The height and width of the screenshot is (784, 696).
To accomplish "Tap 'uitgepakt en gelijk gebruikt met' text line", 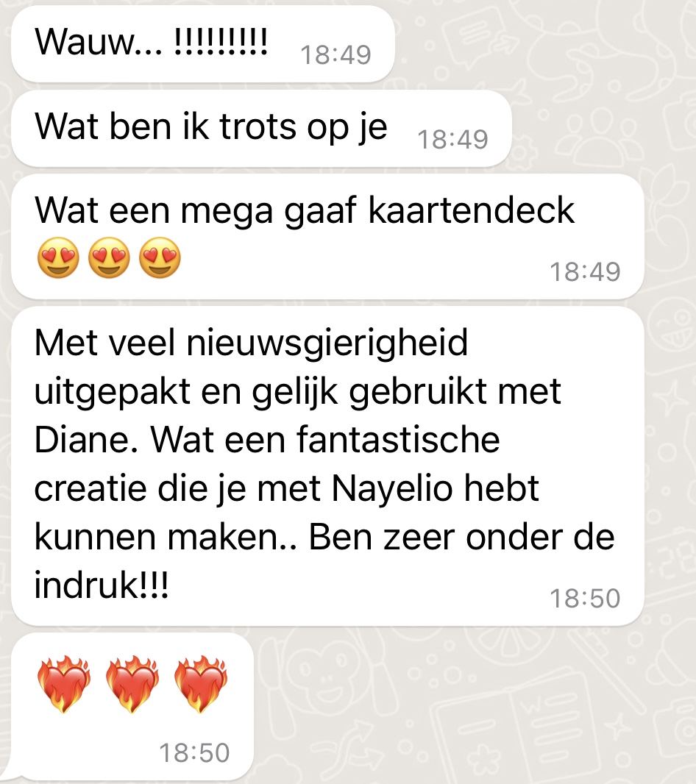I will click(298, 393).
